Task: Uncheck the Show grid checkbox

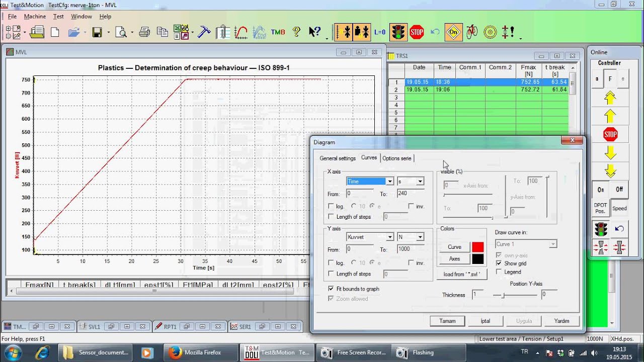Action: coord(499,263)
